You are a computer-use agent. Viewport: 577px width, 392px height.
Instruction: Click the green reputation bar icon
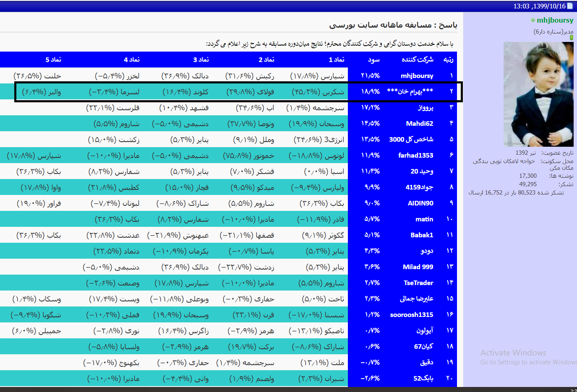572,38
